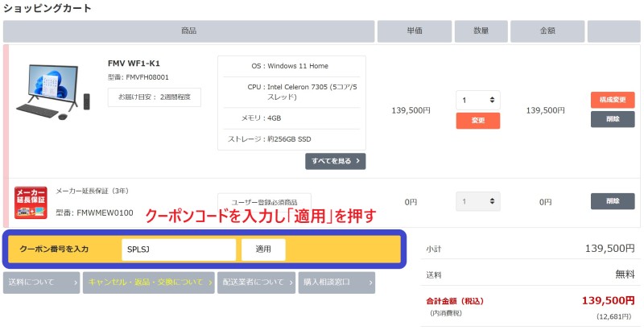Click the warranty row 0円 unit price

pyautogui.click(x=411, y=202)
